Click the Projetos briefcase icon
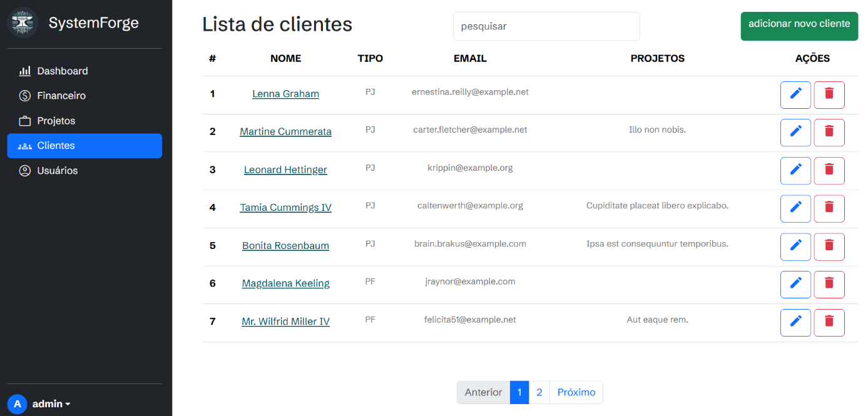 pyautogui.click(x=24, y=121)
